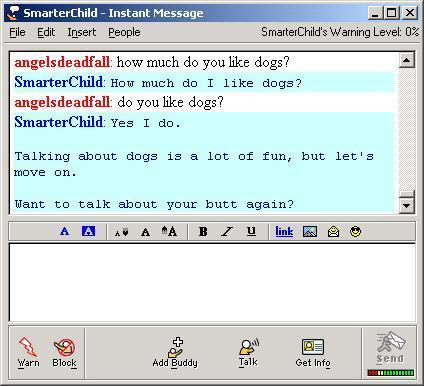The height and width of the screenshot is (386, 424).
Task: Click the envelope mail icon
Action: [x=333, y=231]
